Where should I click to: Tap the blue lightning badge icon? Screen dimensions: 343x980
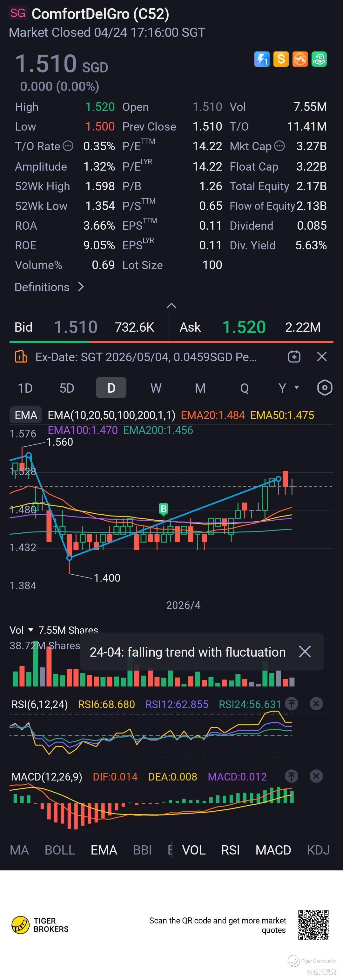(262, 59)
